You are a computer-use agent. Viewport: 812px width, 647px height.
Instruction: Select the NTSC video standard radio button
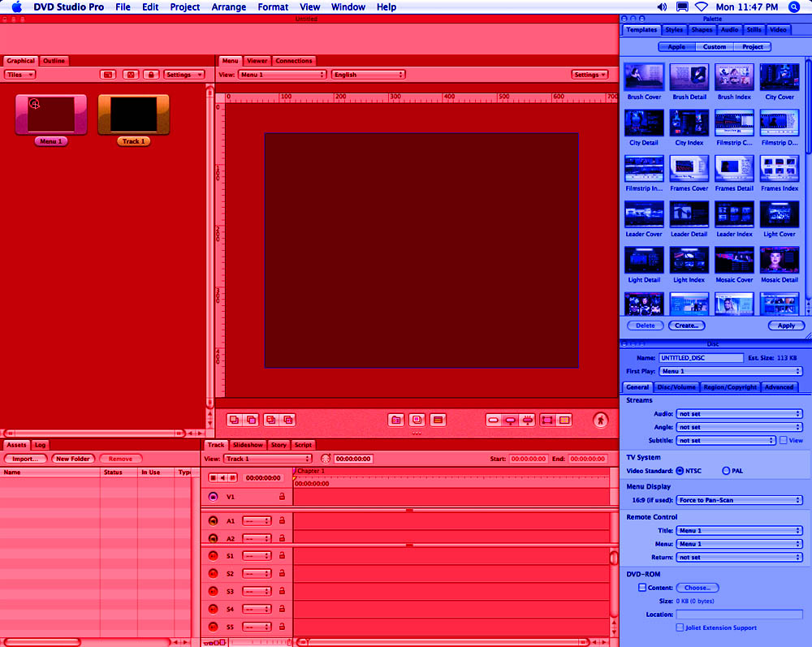click(x=680, y=471)
